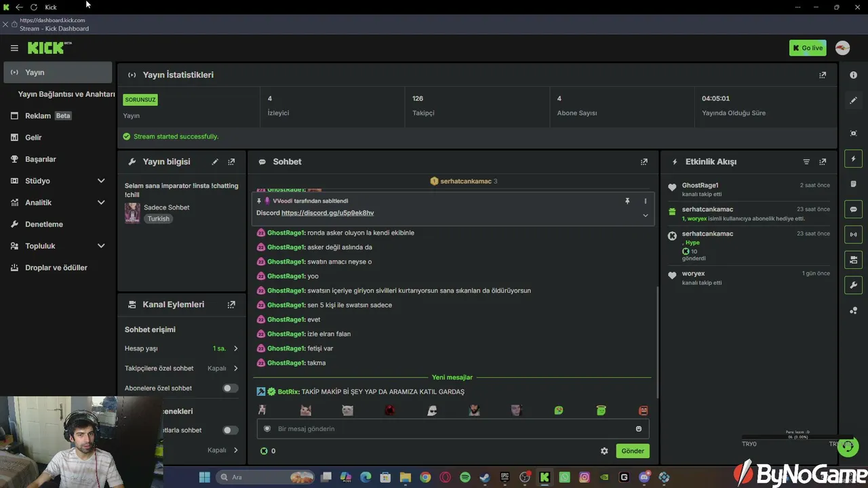Toggle the emote-only chat switch below Abonelere
Viewport: 868px width, 488px height.
[231, 430]
